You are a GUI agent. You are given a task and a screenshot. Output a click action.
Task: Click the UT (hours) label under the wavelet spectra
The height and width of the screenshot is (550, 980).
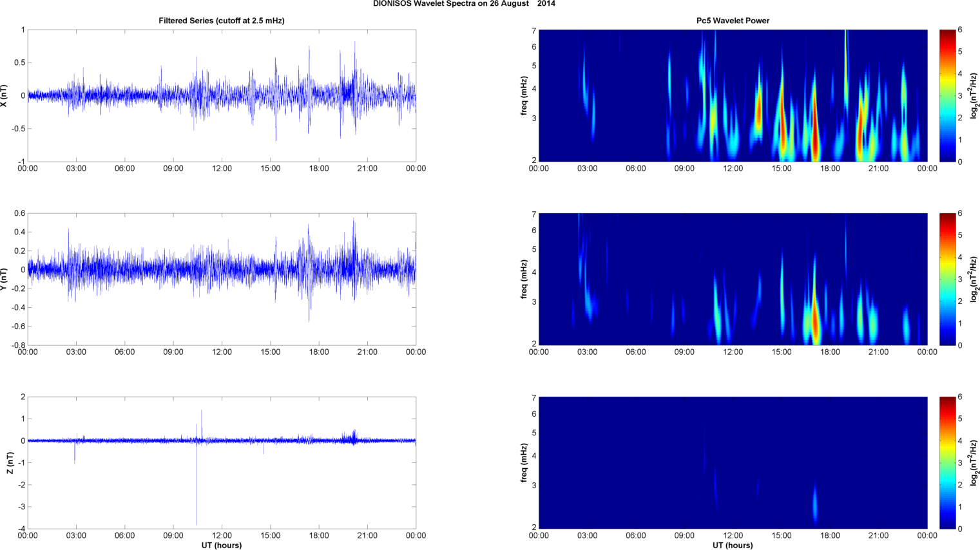click(x=733, y=545)
